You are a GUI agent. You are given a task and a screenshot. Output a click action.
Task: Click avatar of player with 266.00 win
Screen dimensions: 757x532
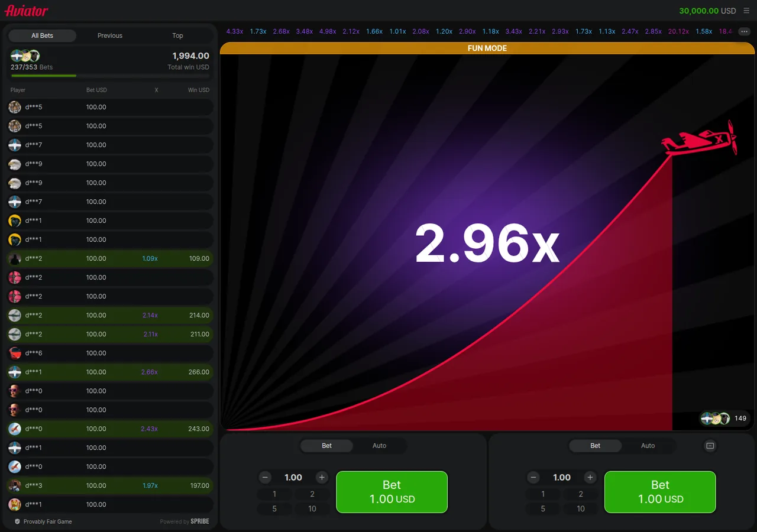(x=15, y=372)
